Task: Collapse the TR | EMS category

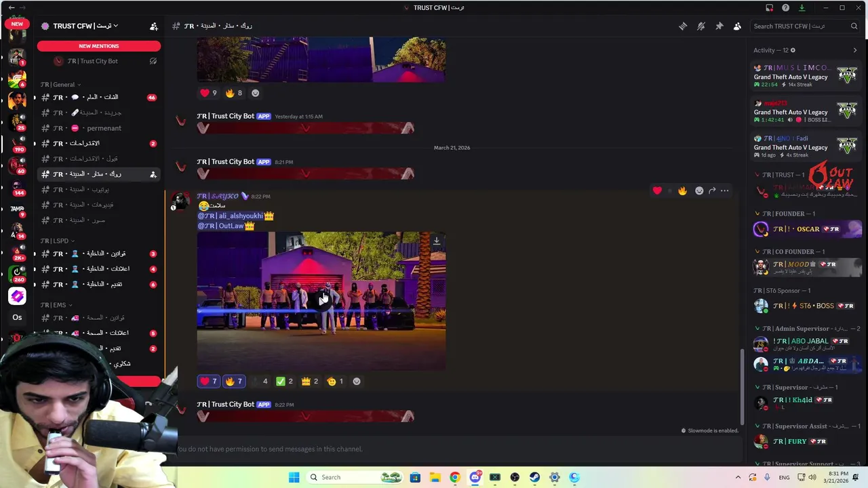Action: click(56, 305)
